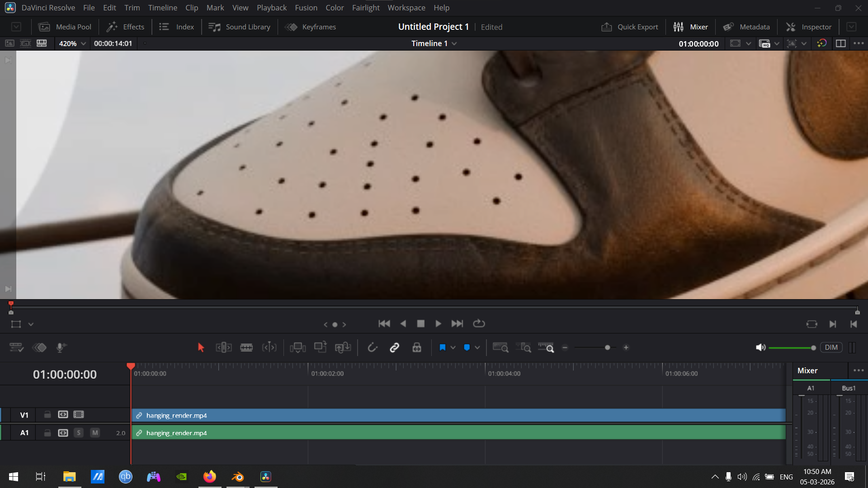The height and width of the screenshot is (488, 868).
Task: Lock the V1 video track
Action: [x=47, y=414]
